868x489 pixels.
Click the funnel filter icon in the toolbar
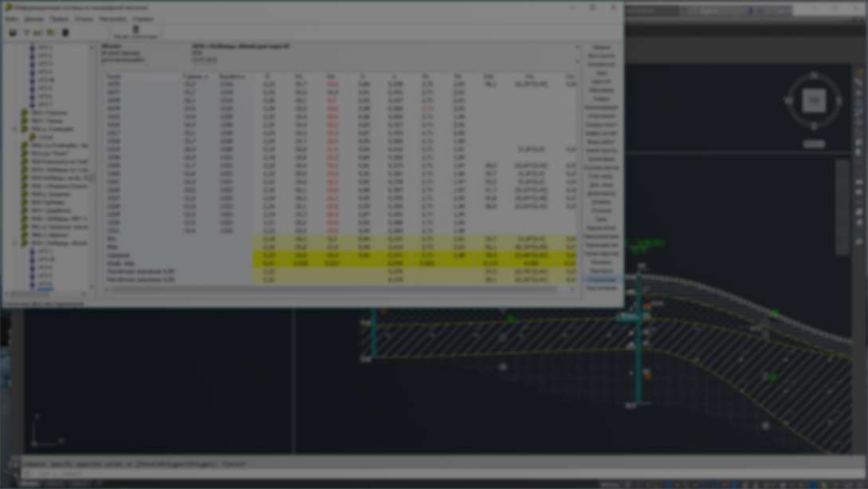[x=26, y=33]
